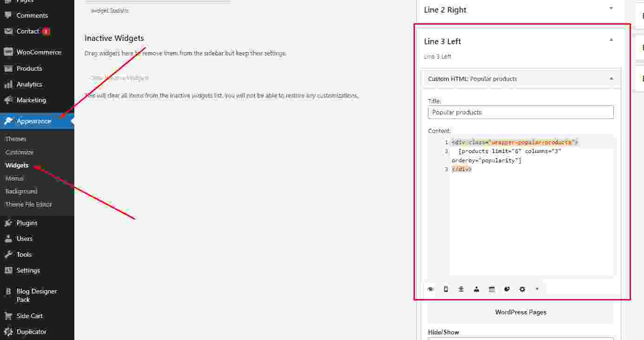Open WooCommerce in the admin sidebar
Screen dimensions: 644x340
tap(39, 53)
